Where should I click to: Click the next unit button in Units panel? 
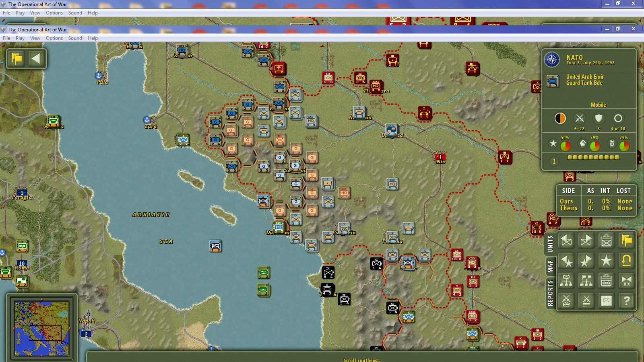[x=586, y=241]
